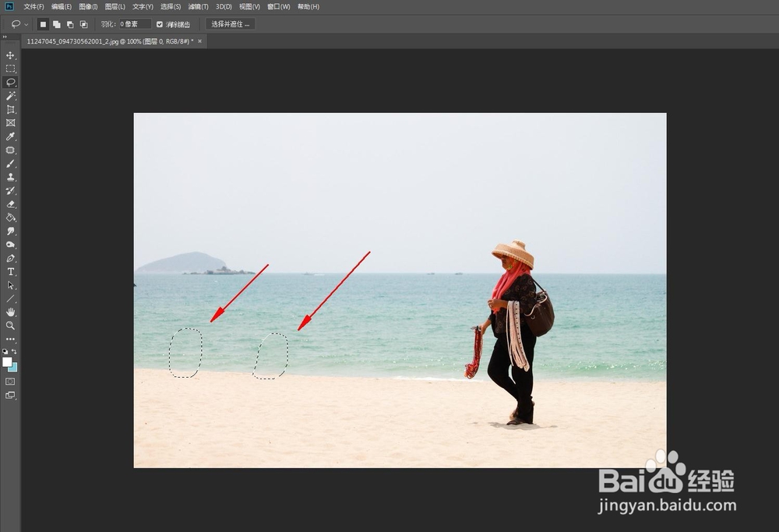
Task: Click the 选择并遮住 button
Action: [x=231, y=24]
